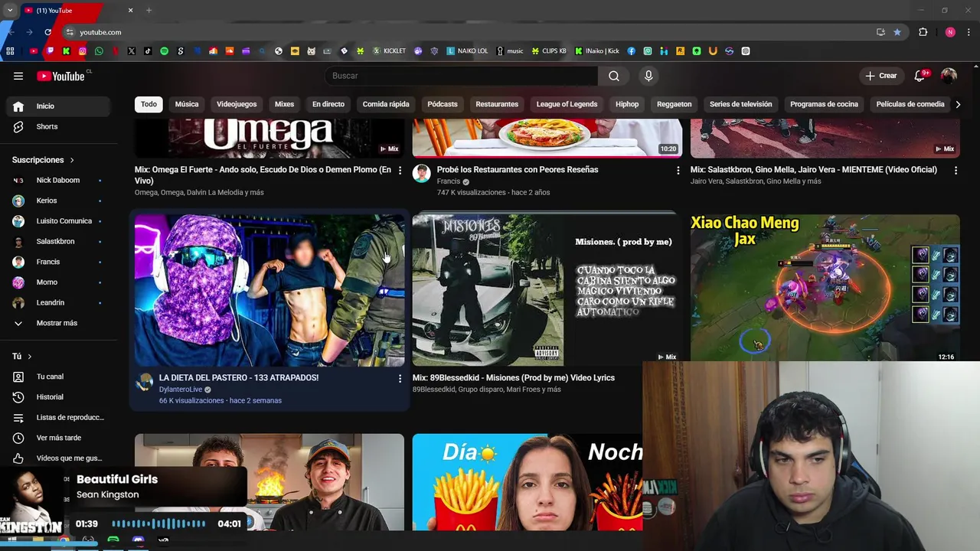The image size is (980, 551).
Task: Open WhatsApp bookmark icon
Action: point(99,51)
